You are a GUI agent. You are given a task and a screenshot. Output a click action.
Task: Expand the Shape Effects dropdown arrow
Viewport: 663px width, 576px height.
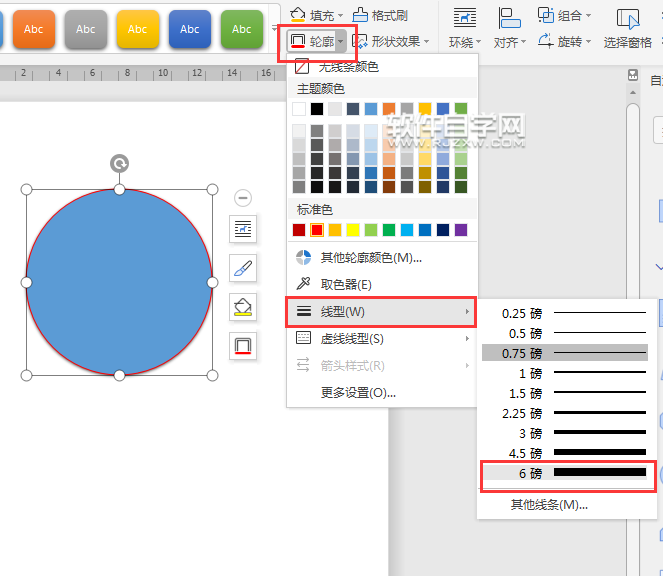(426, 42)
